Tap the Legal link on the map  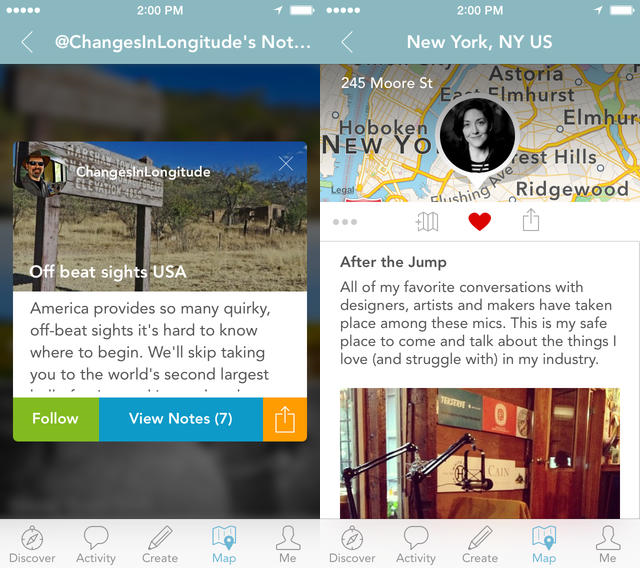pyautogui.click(x=342, y=190)
